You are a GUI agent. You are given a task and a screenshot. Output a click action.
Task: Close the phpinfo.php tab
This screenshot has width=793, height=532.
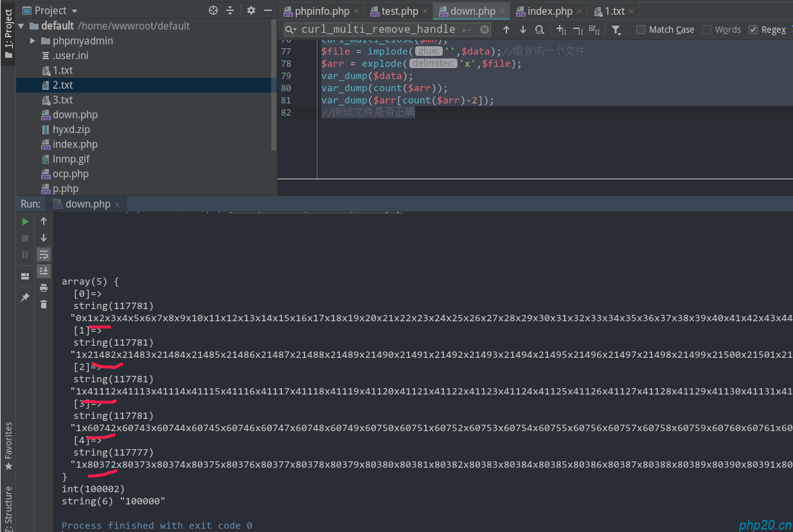tap(356, 12)
